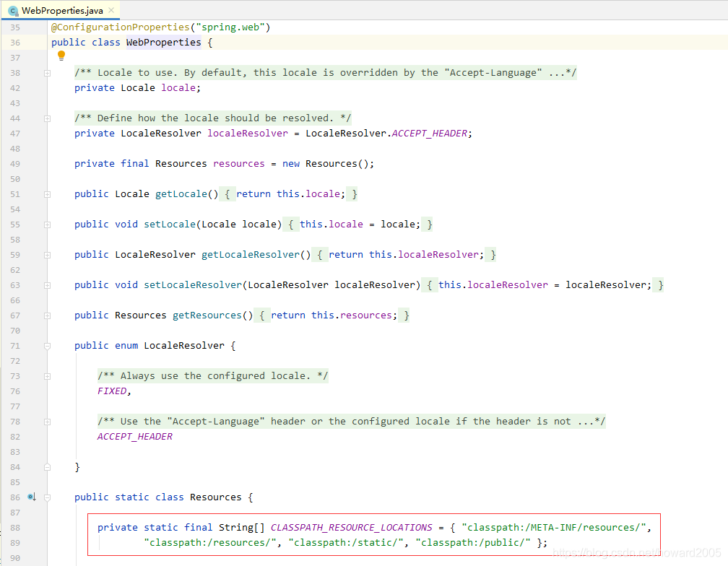Screen dimensions: 728x566
Task: Click the ACCEPT_HEADER enum constant on line 82
Action: coord(135,437)
